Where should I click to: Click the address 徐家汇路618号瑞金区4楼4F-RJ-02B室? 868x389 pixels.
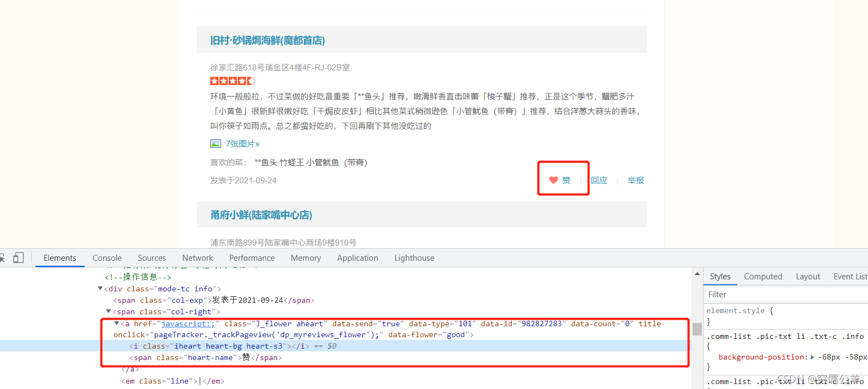pos(280,68)
